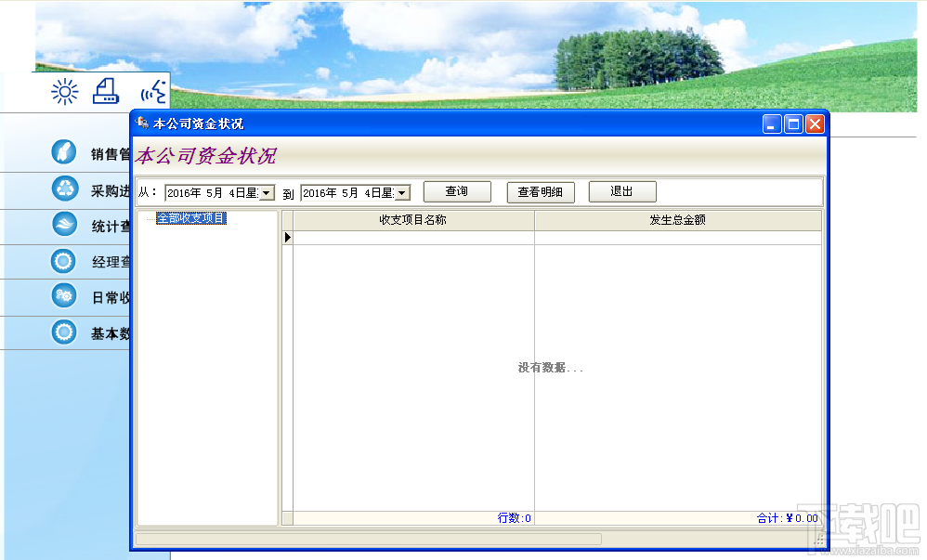The height and width of the screenshot is (560, 927).
Task: Select the double-gear 日常收支 icon
Action: [63, 296]
